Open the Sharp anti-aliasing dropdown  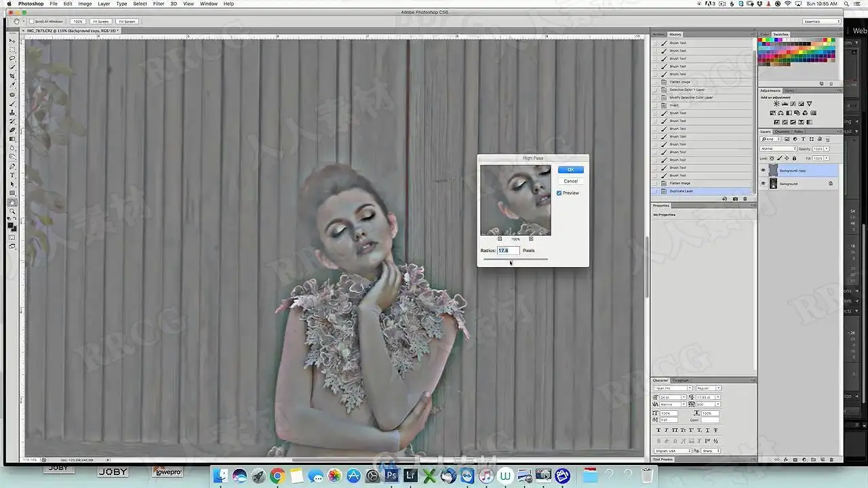711,451
